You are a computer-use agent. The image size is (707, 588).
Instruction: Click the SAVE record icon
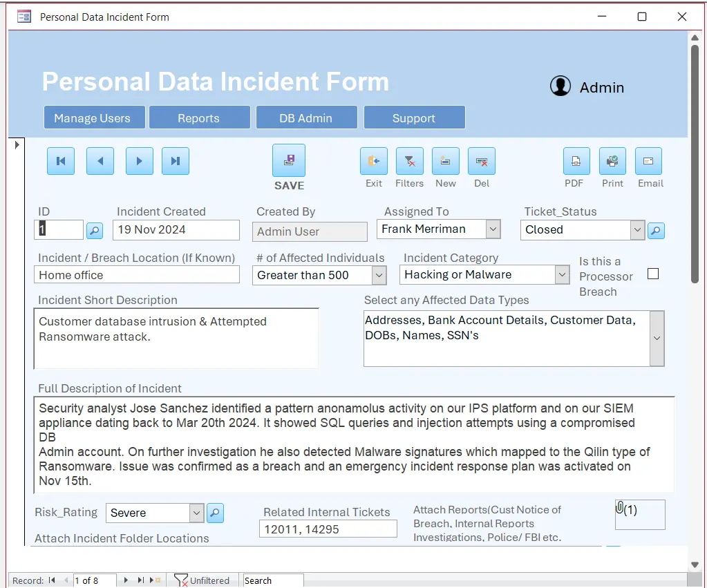(x=289, y=161)
